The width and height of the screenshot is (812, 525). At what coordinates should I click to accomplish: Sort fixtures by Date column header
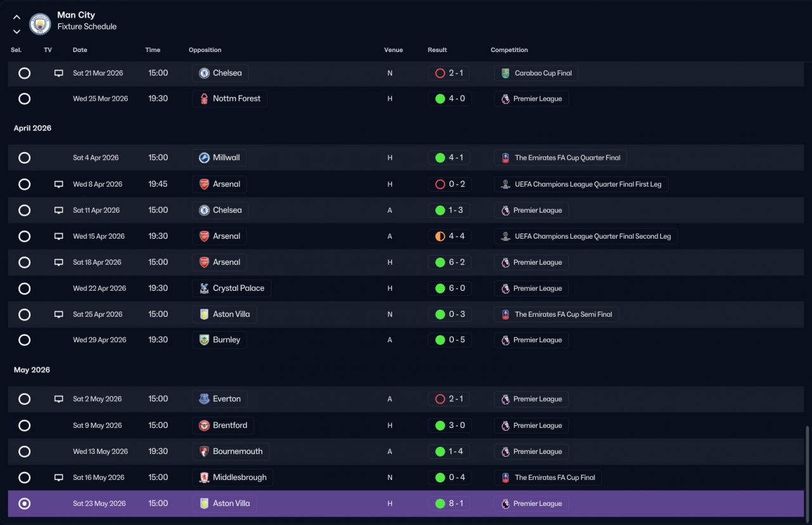click(80, 50)
